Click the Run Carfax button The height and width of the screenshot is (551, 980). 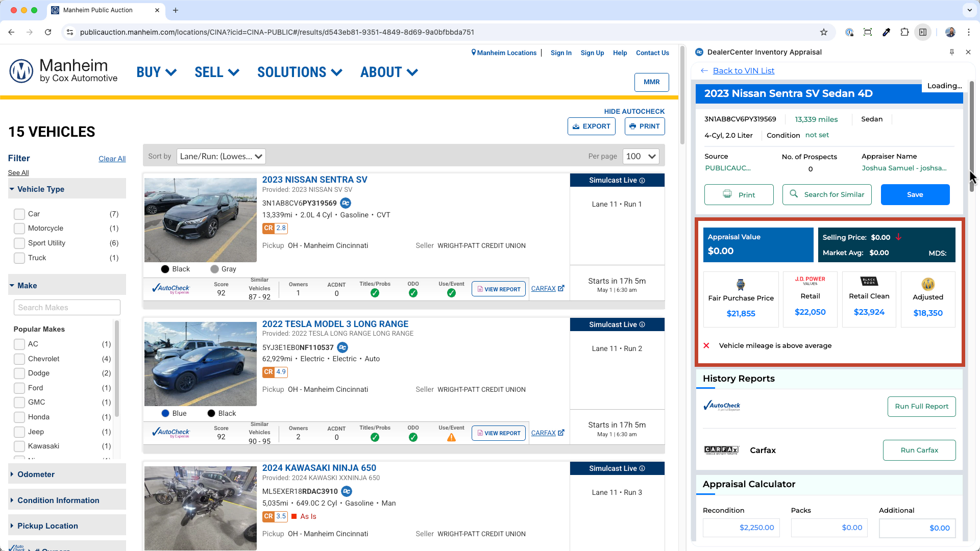tap(919, 450)
